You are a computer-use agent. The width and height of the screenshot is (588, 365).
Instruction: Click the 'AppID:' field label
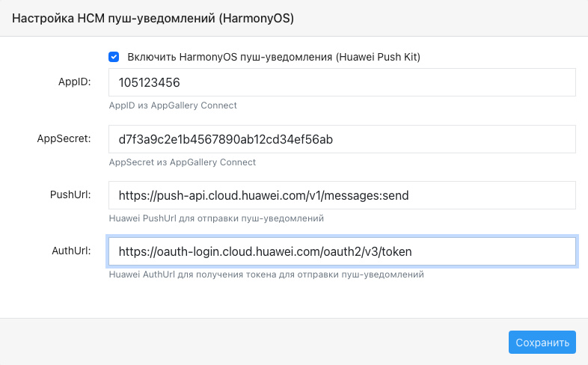75,82
